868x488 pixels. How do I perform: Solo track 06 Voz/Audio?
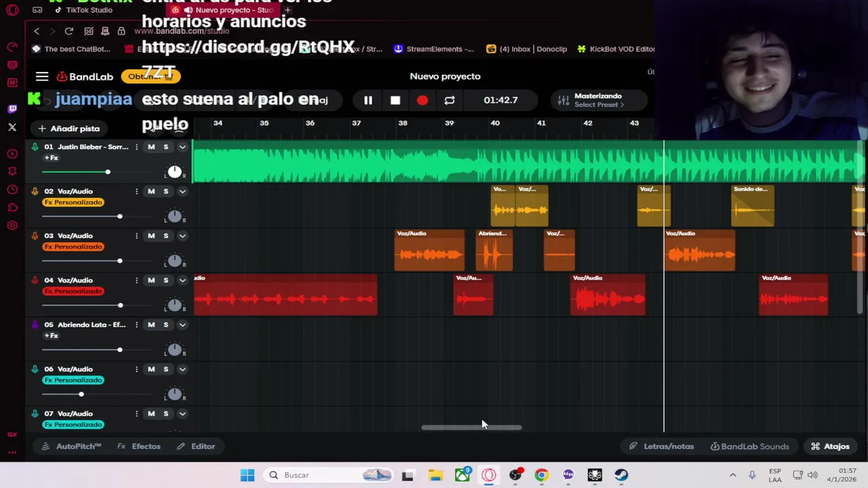tap(165, 369)
